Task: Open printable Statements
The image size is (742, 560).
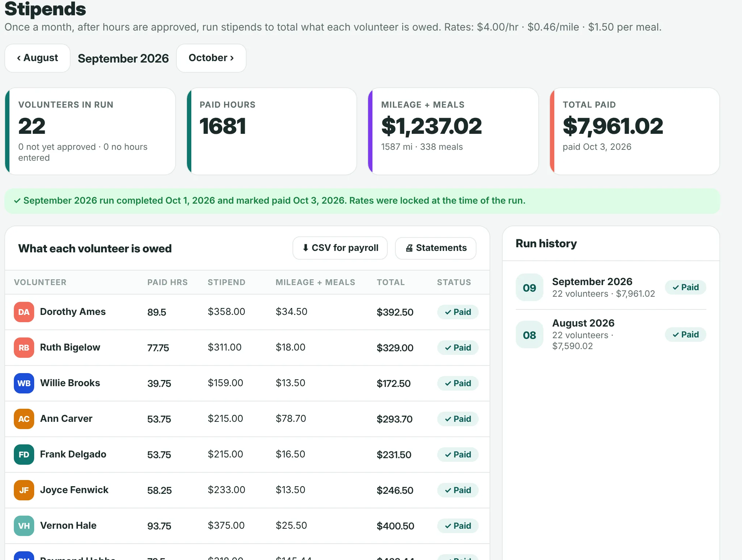Action: click(x=436, y=248)
